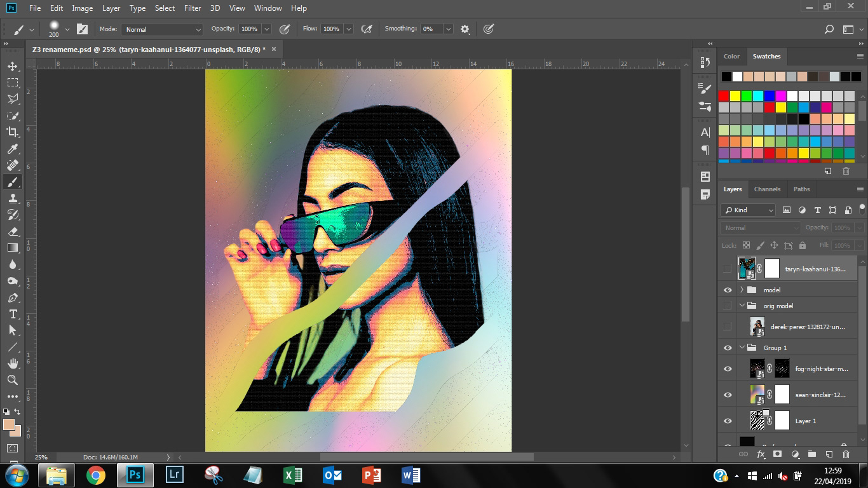Select the Eyedropper tool
The width and height of the screenshot is (868, 488).
click(x=13, y=149)
